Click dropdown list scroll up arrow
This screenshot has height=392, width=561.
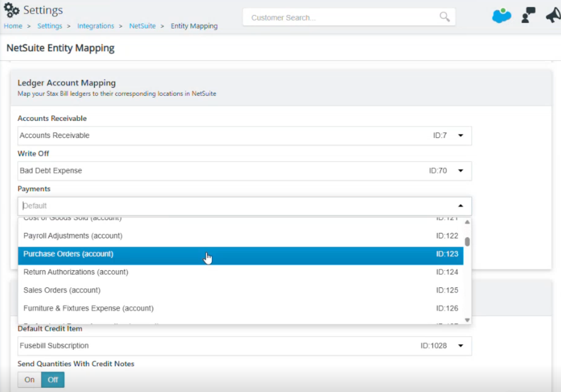(467, 222)
